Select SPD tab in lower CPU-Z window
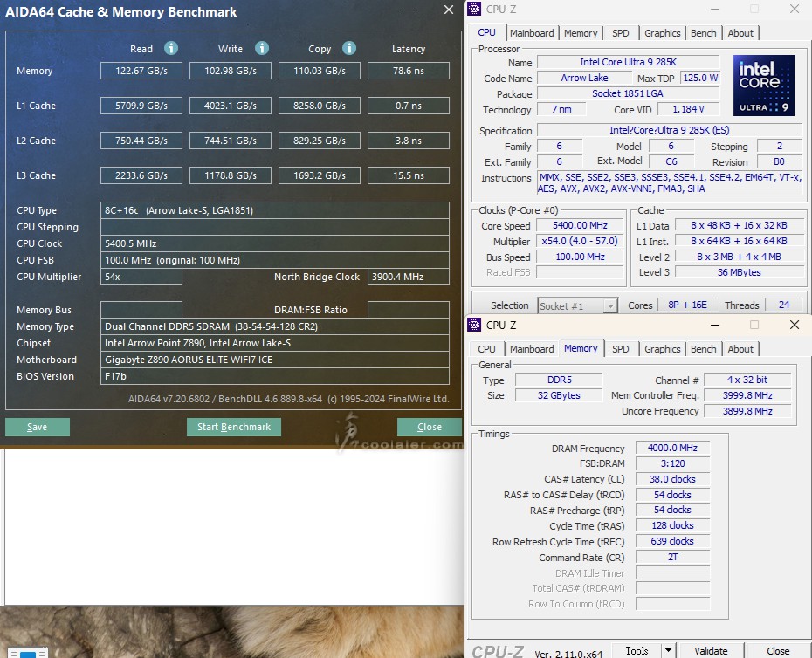The width and height of the screenshot is (812, 658). click(x=621, y=349)
